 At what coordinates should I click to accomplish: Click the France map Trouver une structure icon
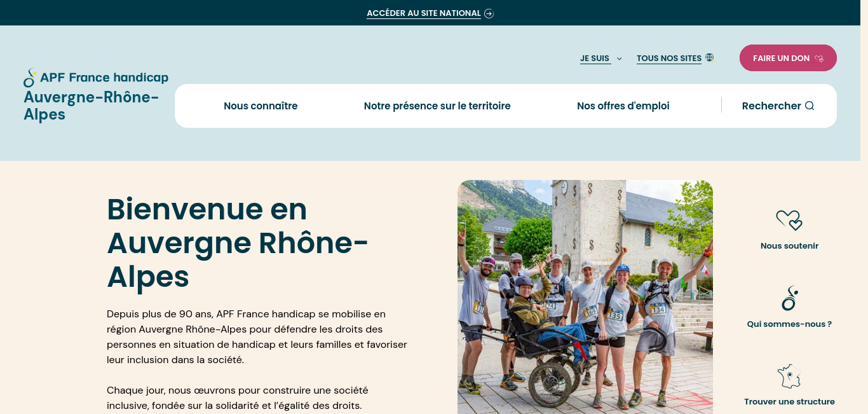(789, 376)
